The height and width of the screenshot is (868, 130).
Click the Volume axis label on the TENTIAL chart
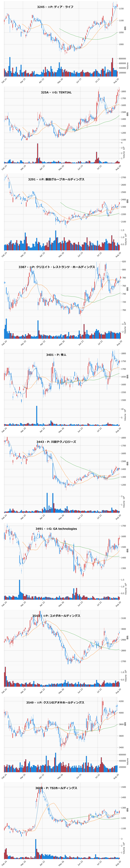point(124,153)
